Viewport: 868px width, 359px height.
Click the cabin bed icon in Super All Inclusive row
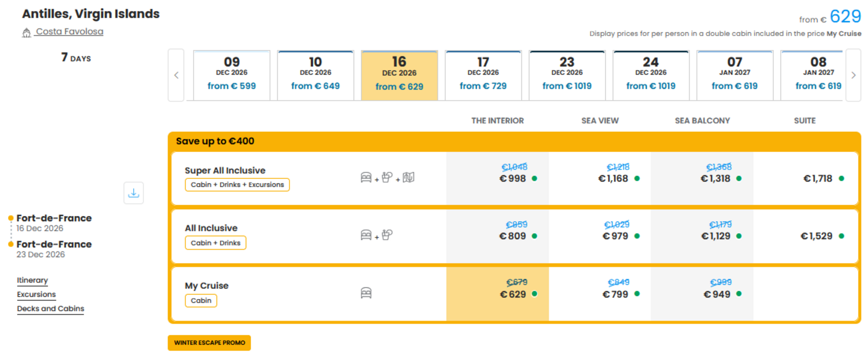366,178
